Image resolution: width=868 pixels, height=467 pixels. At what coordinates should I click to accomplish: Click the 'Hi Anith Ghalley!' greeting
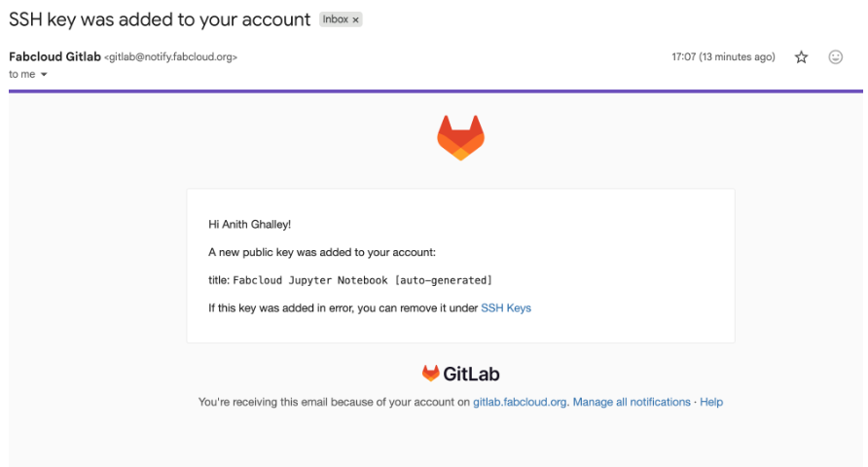(249, 225)
